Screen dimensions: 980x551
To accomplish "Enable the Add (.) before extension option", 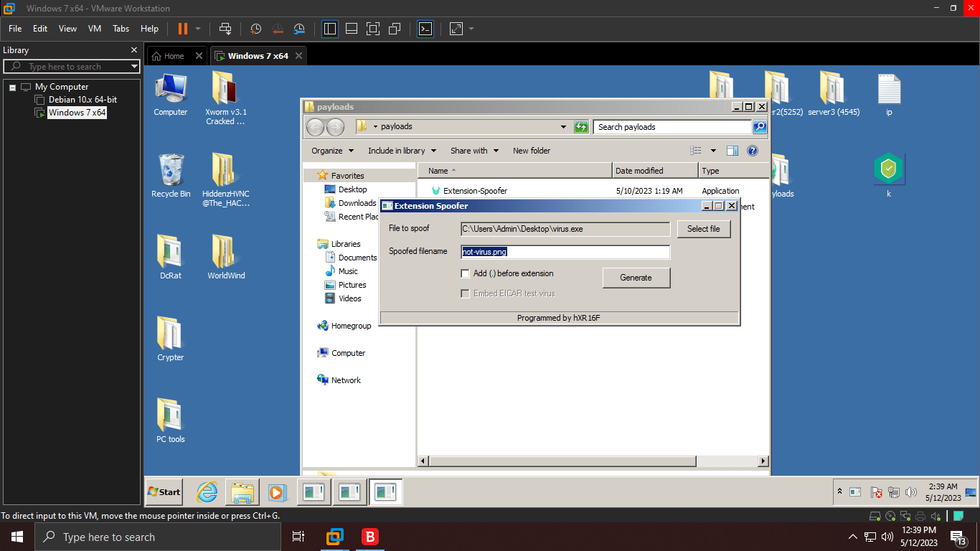I will pos(466,273).
